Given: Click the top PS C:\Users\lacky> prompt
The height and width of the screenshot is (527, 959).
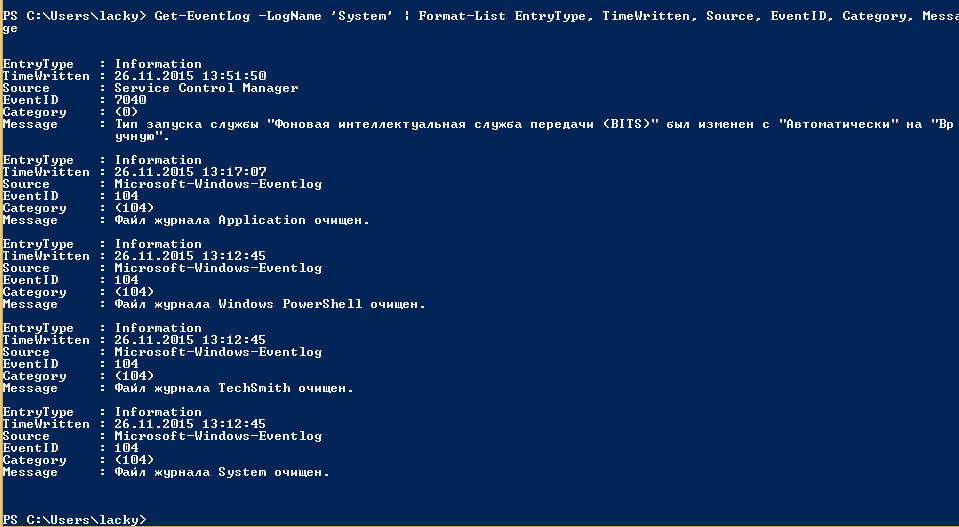Looking at the screenshot, I should click(x=74, y=16).
